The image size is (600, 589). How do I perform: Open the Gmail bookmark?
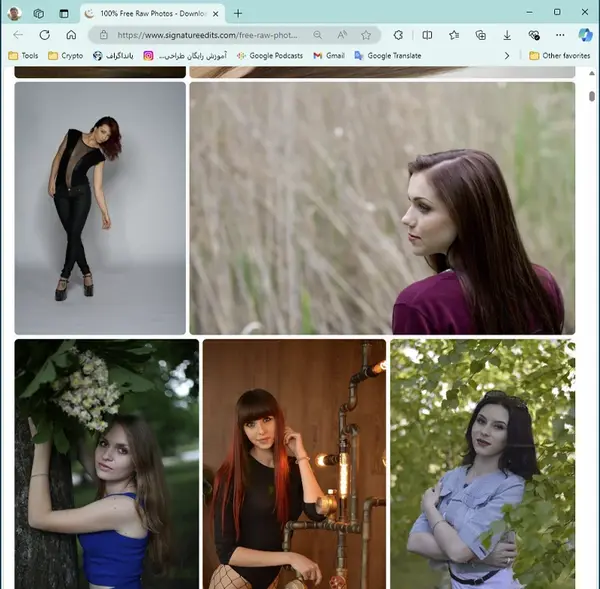point(329,56)
